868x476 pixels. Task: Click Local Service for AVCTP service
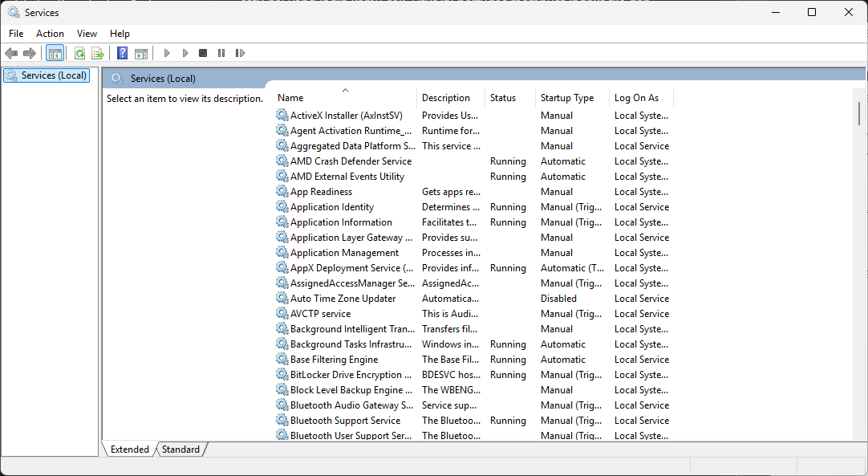click(642, 314)
